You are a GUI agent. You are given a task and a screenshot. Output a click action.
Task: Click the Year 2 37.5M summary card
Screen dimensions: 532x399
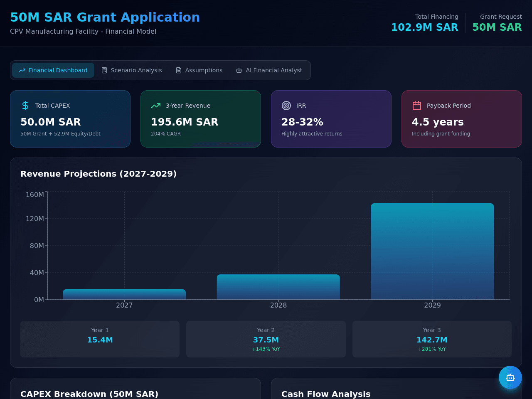tap(266, 339)
